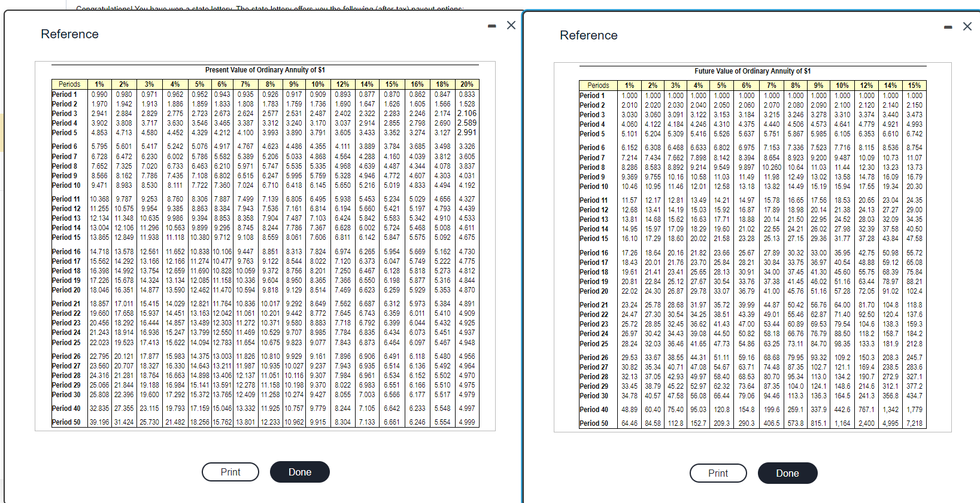
Task: Click the 1% column header in the Present Value table
Action: point(99,84)
